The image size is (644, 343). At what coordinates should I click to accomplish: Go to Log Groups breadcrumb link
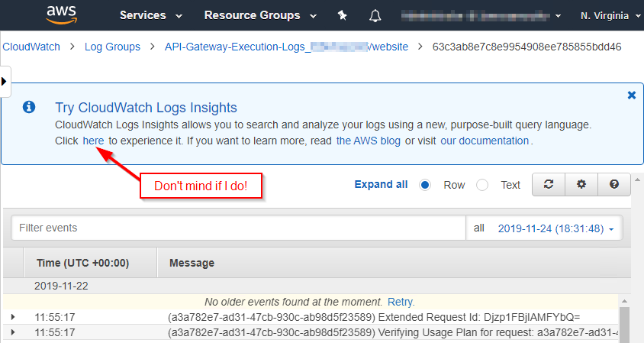[x=112, y=47]
